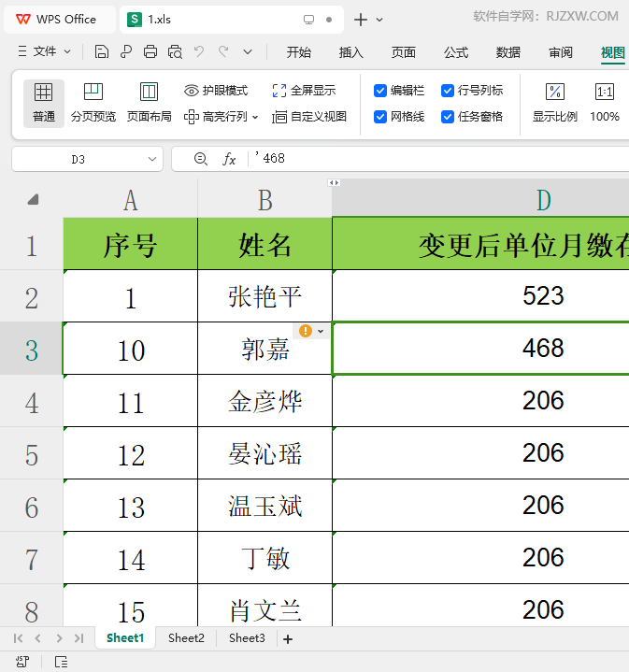The height and width of the screenshot is (672, 629).
Task: Select cell containing 张艳平
Action: tap(264, 296)
